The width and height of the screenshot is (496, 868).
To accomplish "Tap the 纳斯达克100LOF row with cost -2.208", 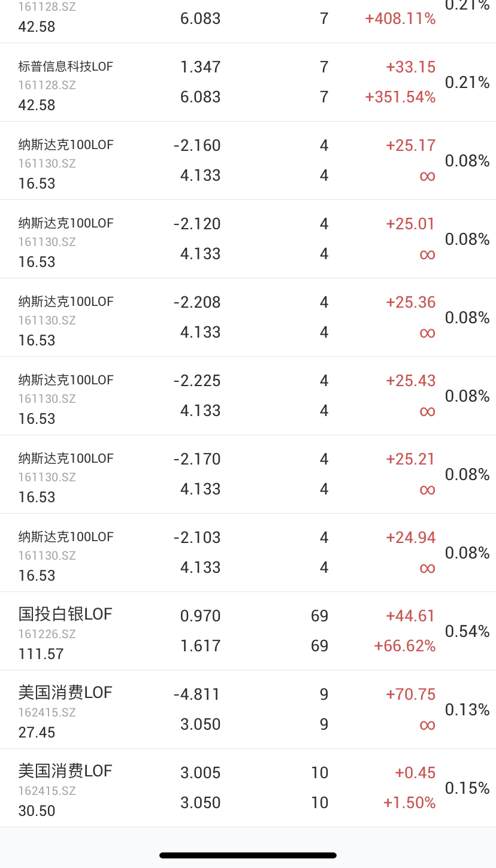I will 248,317.
